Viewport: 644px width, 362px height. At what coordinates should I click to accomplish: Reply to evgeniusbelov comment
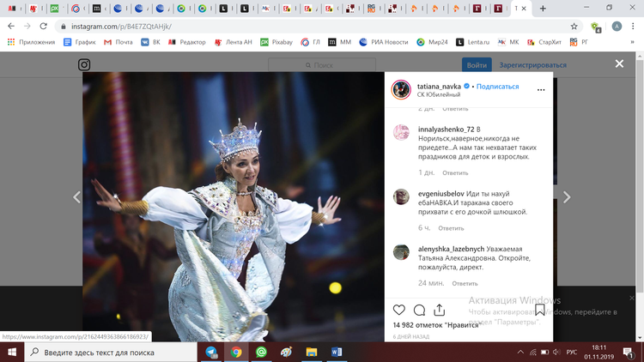pyautogui.click(x=451, y=228)
